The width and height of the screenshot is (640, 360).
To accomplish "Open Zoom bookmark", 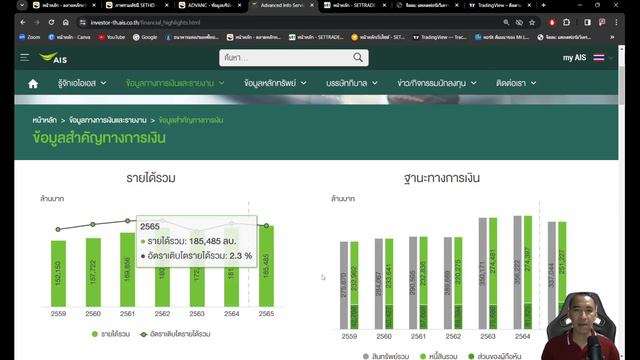I will (x=29, y=37).
